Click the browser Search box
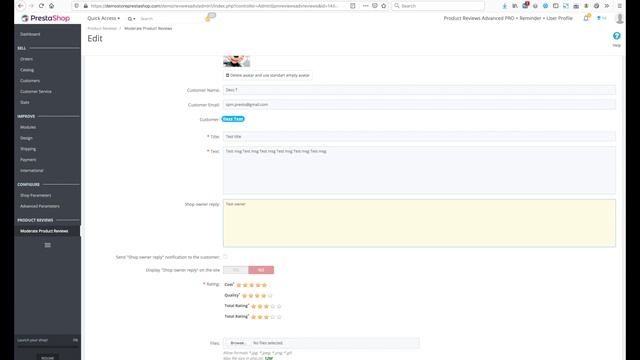 click(x=438, y=6)
